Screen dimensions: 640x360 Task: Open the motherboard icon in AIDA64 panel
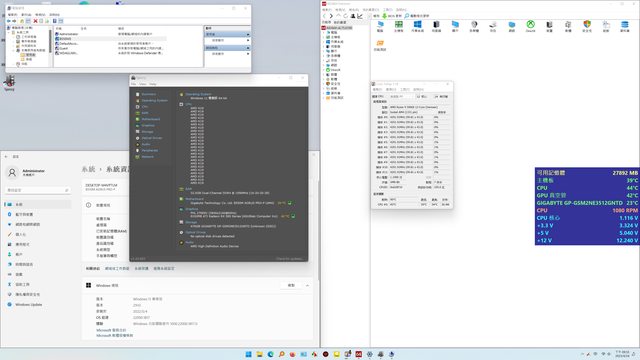398,26
